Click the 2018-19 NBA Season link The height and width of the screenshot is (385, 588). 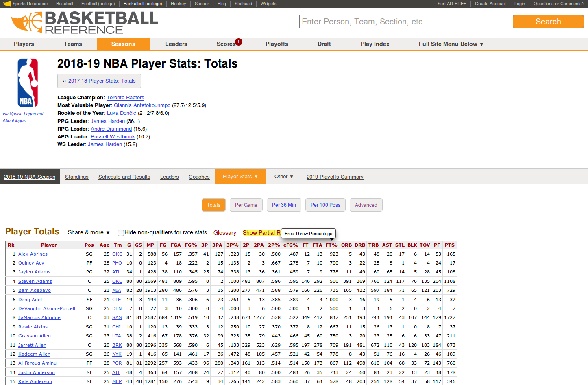tap(30, 177)
